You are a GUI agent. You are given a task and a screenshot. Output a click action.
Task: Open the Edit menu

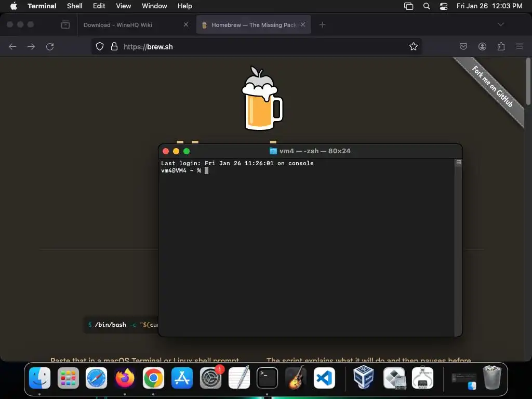point(99,6)
